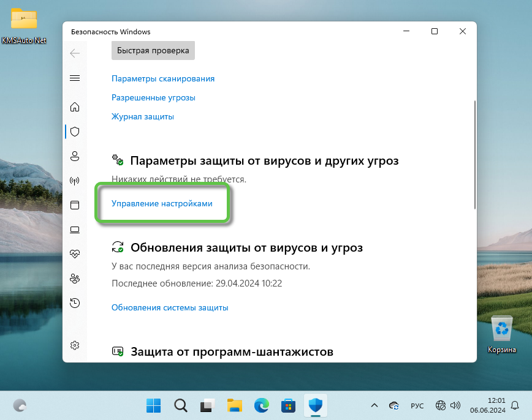Open Protection history clock icon
The image size is (532, 420).
pos(75,302)
